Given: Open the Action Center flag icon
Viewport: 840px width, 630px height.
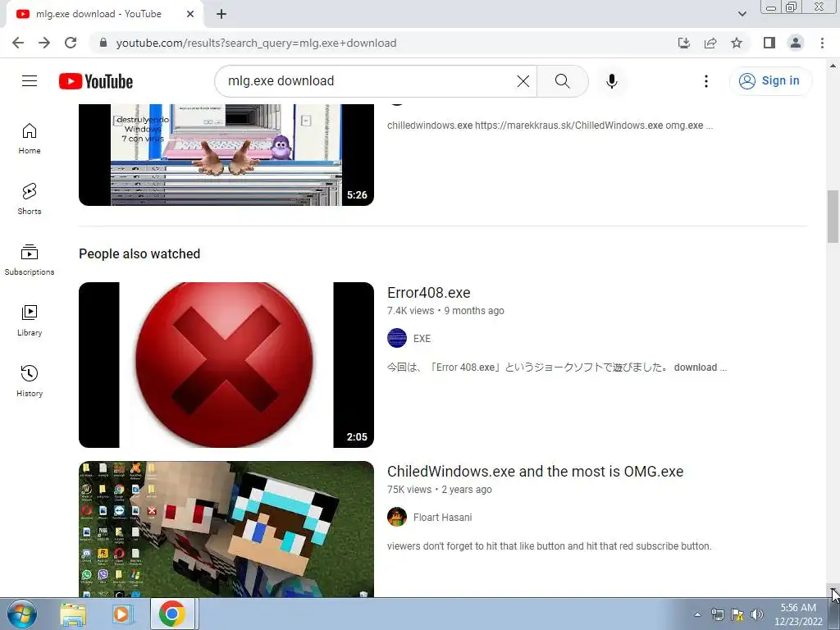Looking at the screenshot, I should pyautogui.click(x=737, y=614).
